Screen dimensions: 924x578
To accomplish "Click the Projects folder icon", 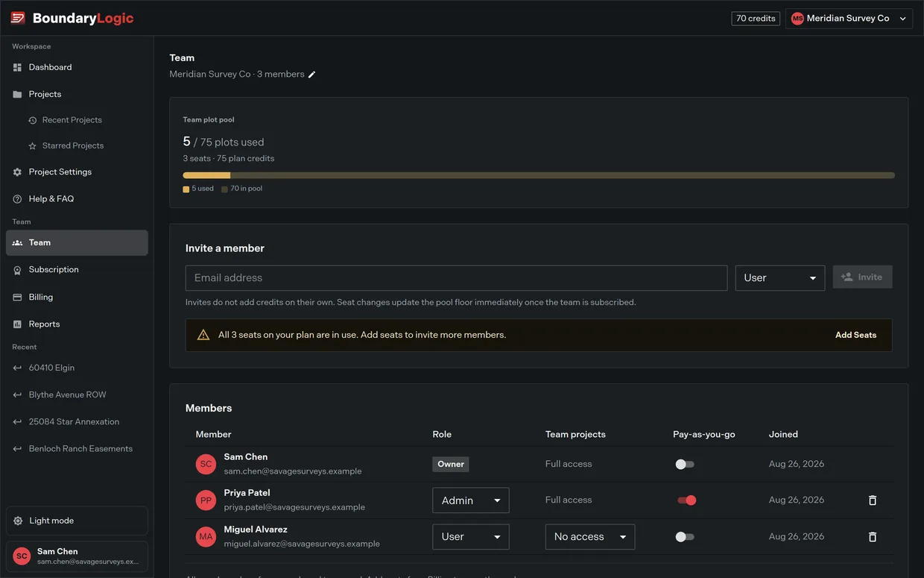I will pyautogui.click(x=17, y=95).
